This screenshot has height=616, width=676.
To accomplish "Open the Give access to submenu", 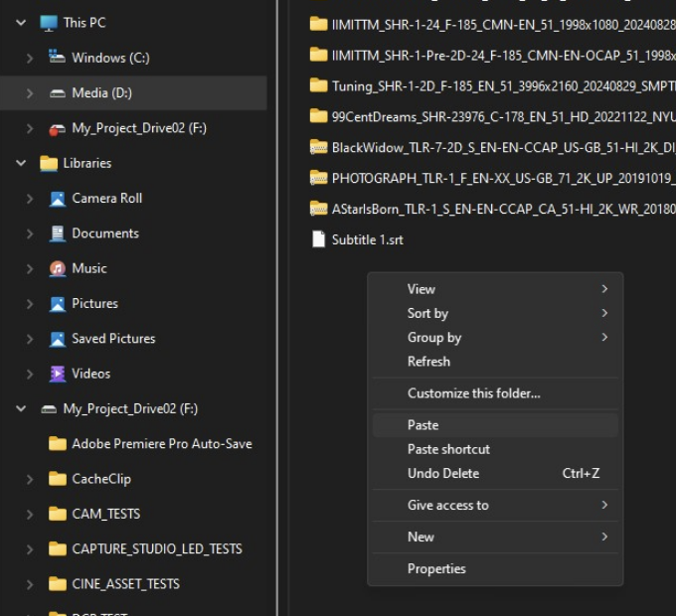I will tap(495, 506).
